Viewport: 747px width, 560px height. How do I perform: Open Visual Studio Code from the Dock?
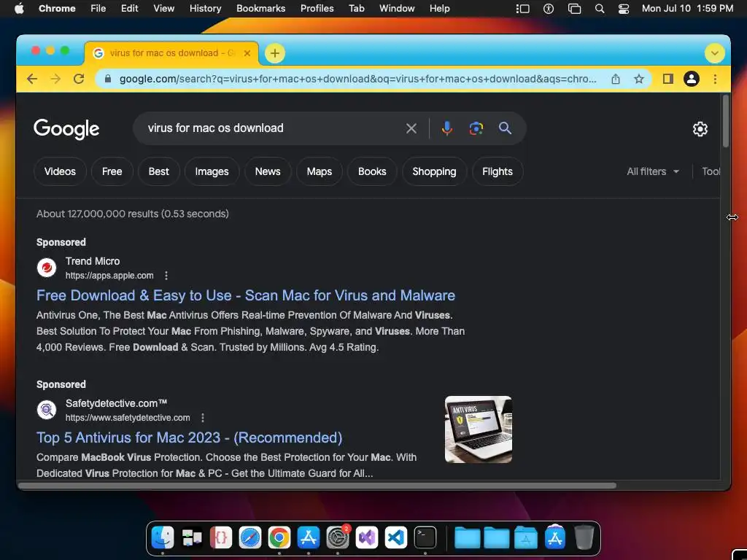point(396,537)
